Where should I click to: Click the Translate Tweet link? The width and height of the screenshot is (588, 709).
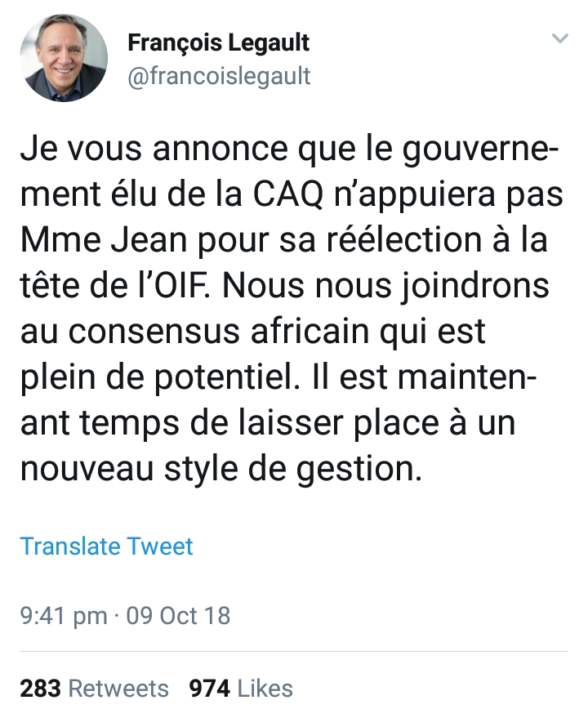tap(106, 546)
